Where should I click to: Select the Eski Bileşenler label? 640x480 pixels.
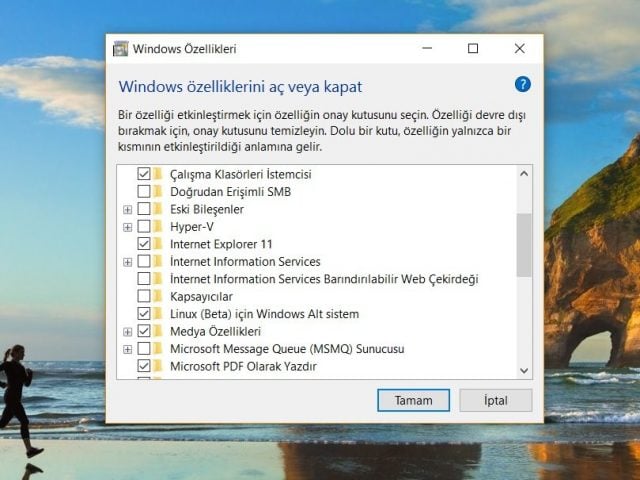(207, 209)
